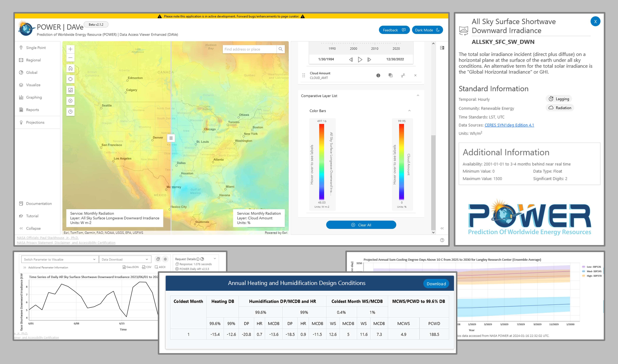The width and height of the screenshot is (618, 364).
Task: Collapse the Color Bars section
Action: (409, 111)
